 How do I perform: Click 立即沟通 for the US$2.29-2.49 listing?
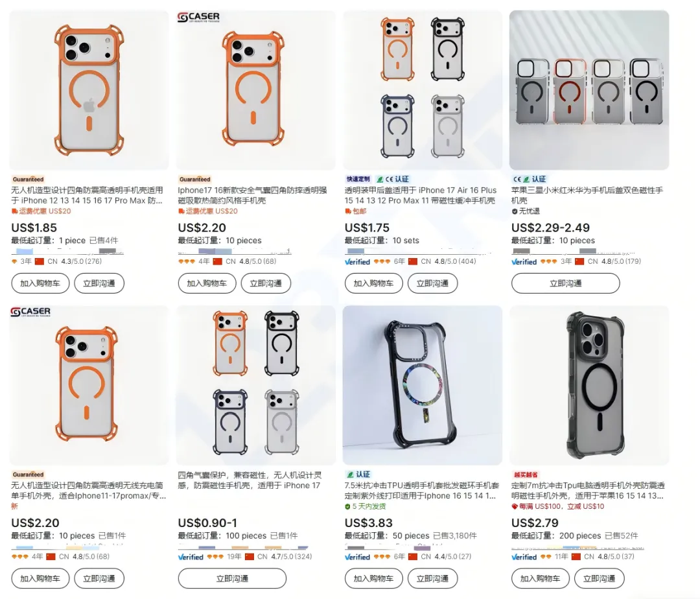click(x=565, y=283)
